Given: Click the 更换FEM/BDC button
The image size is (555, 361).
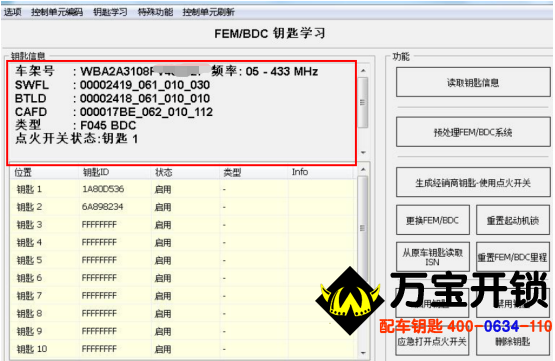Looking at the screenshot, I should [433, 220].
